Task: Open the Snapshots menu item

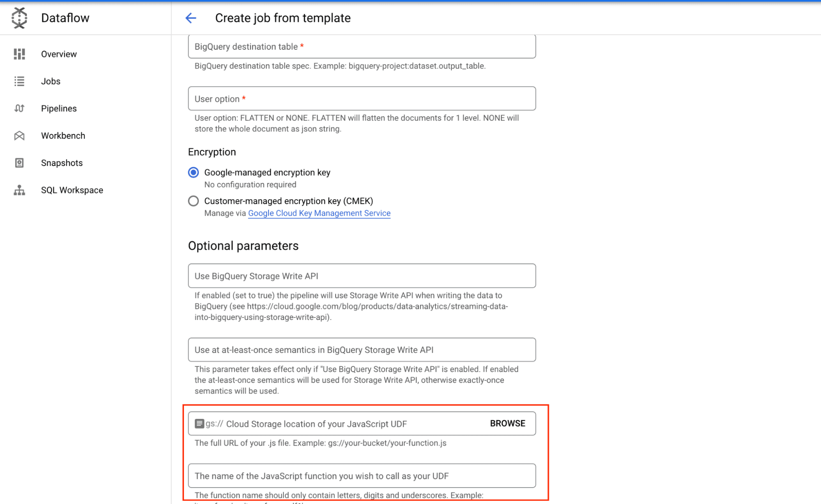Action: pos(62,163)
